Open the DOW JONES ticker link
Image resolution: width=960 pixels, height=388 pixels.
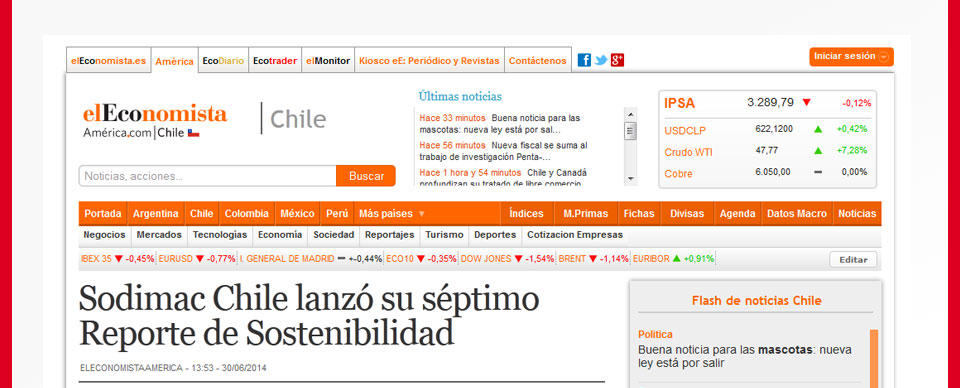click(486, 259)
